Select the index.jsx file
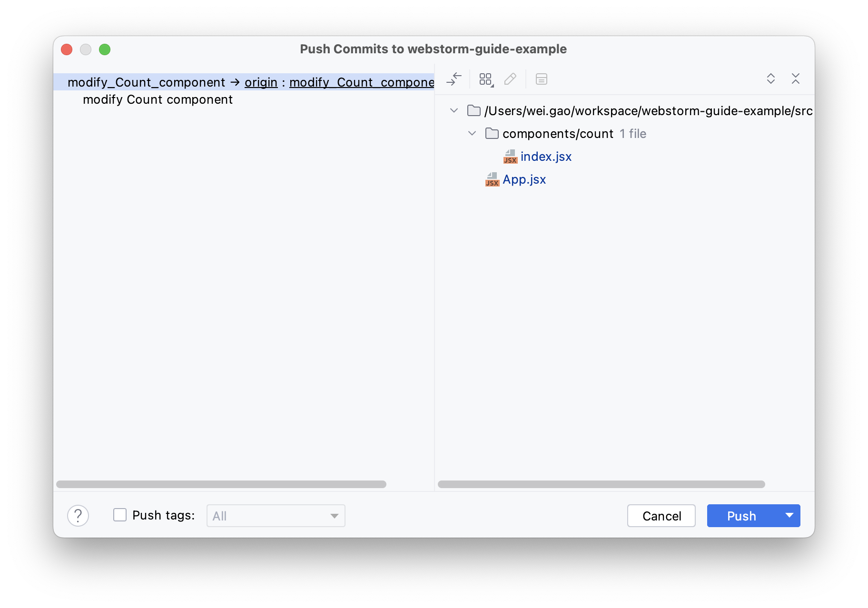 pos(546,157)
